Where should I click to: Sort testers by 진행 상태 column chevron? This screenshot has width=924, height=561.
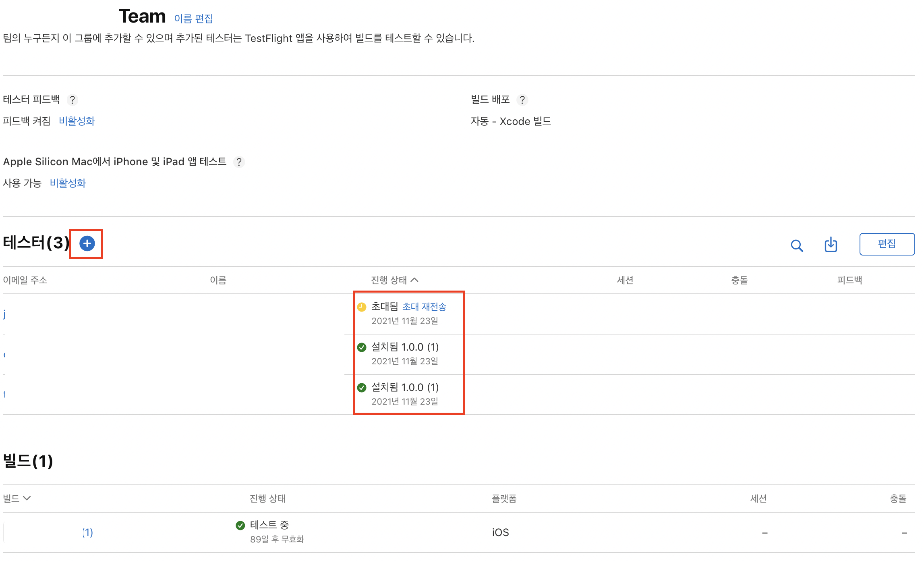click(414, 280)
